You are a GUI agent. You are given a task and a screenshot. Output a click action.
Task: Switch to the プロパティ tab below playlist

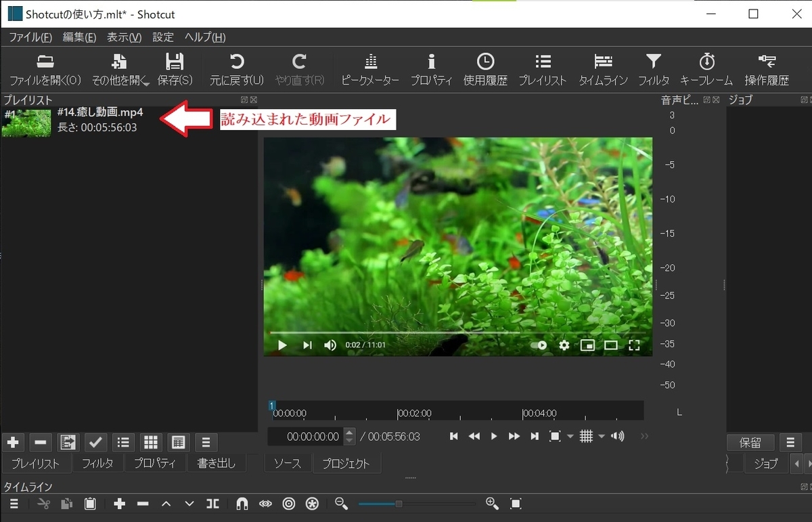click(x=155, y=464)
